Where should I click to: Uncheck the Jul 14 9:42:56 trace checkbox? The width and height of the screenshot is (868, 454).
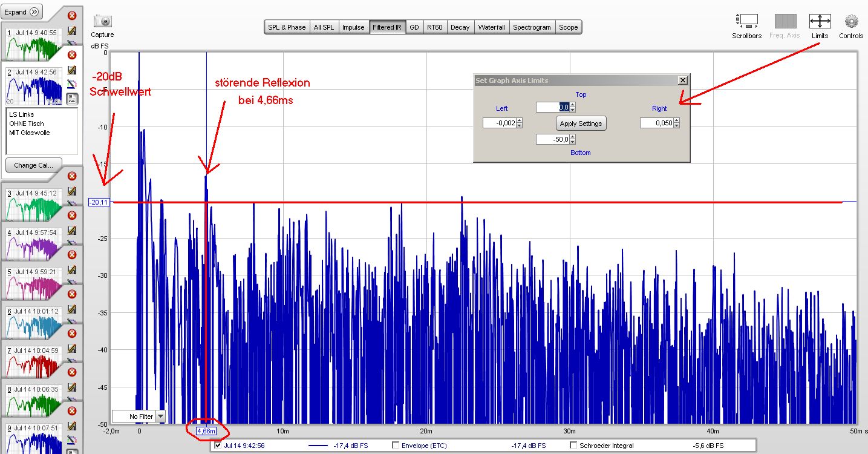coord(218,446)
